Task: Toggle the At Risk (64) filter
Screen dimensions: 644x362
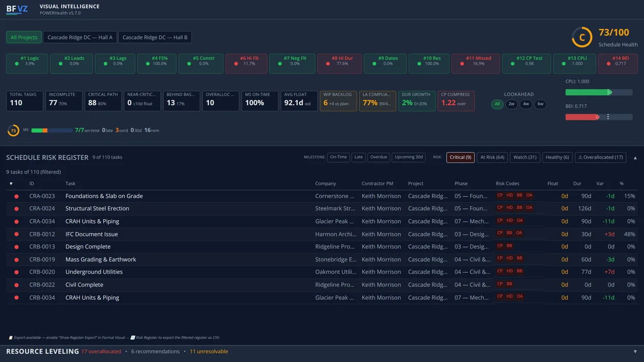Action: 492,157
